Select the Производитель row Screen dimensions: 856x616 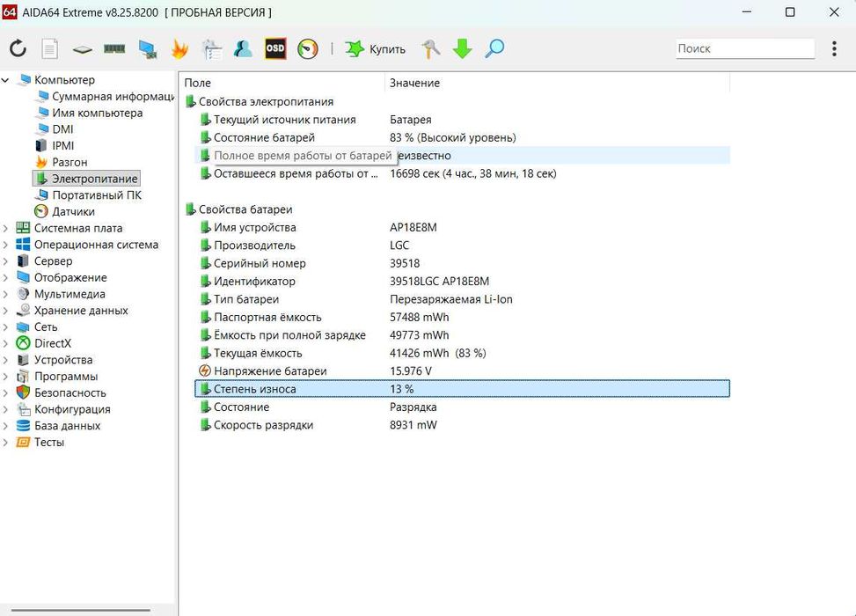(462, 246)
